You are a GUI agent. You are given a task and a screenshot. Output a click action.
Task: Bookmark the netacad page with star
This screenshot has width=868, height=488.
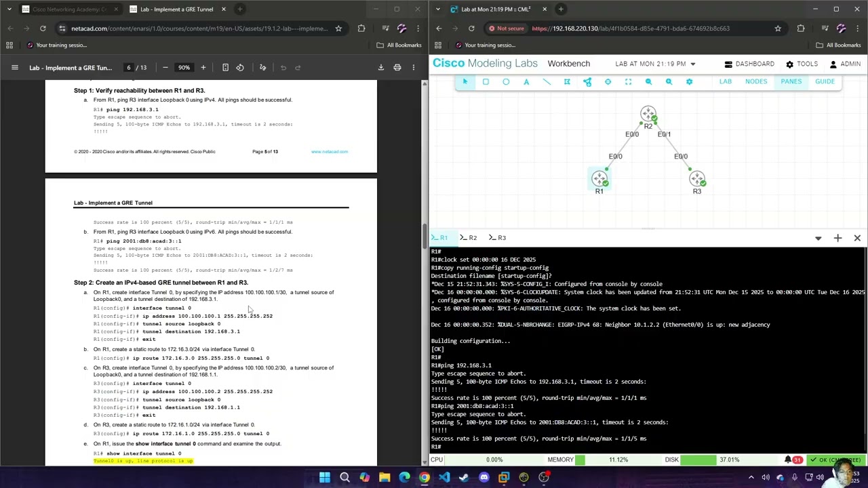[338, 28]
